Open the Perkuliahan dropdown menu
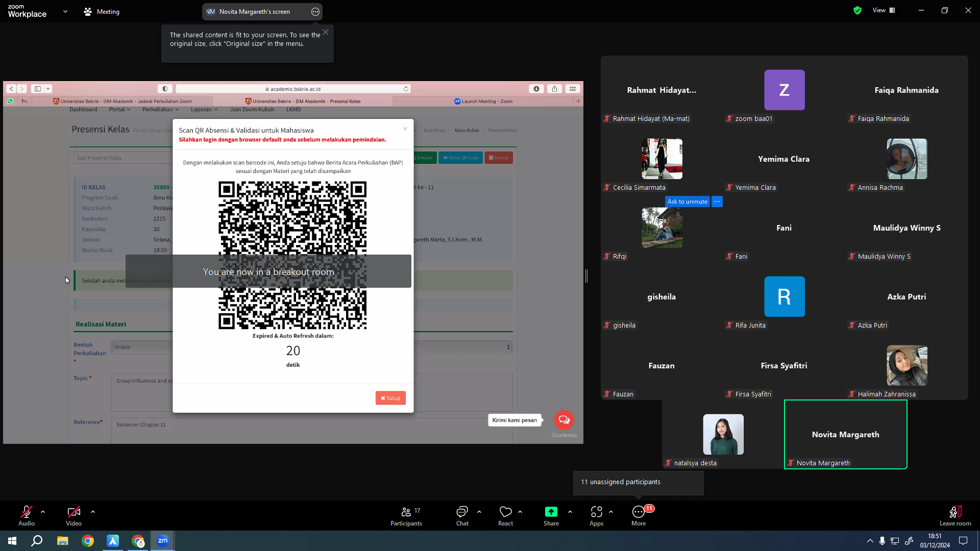The height and width of the screenshot is (551, 980). 160,109
